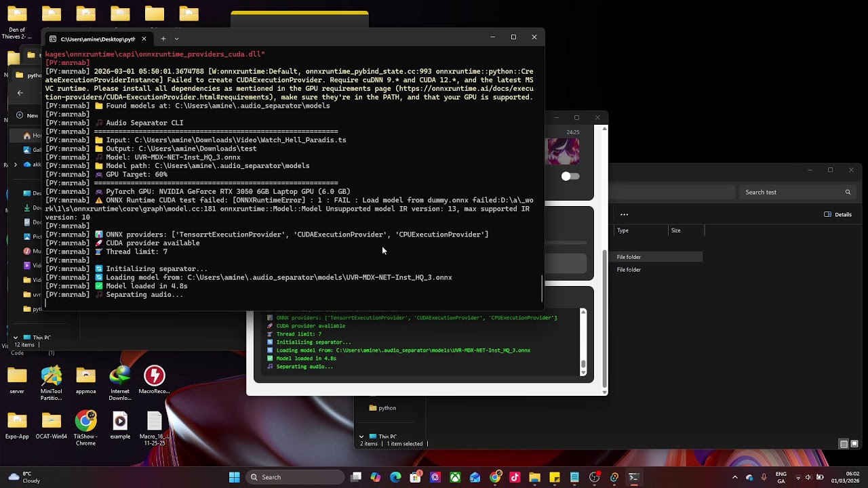Open Task View from the taskbar
Viewport: 868px width, 488px height.
point(356,477)
